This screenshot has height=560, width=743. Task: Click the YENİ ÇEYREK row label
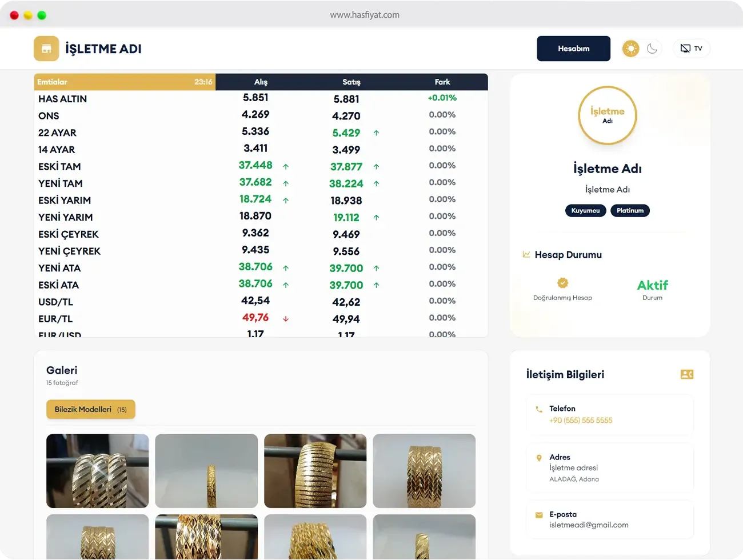pos(69,251)
